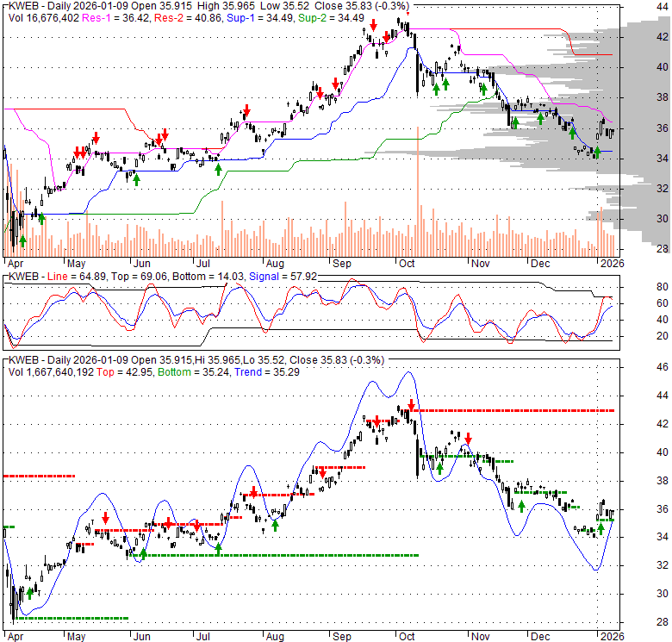Click 'Nov' on the bottom chart time axis

tap(480, 637)
